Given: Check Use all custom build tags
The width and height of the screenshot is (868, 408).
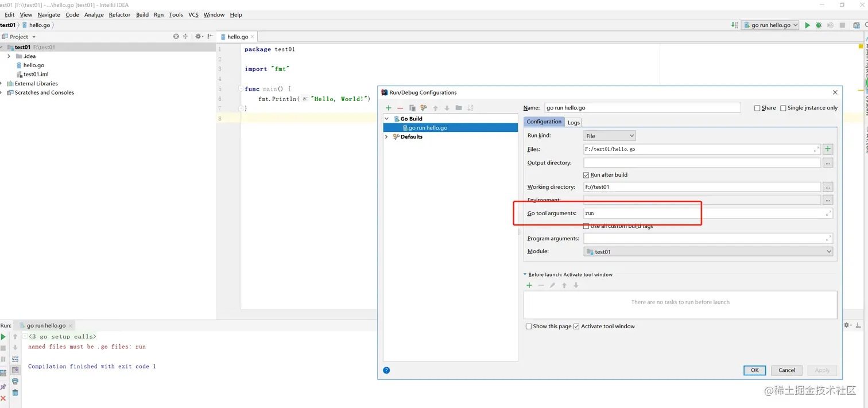Looking at the screenshot, I should 618,226.
